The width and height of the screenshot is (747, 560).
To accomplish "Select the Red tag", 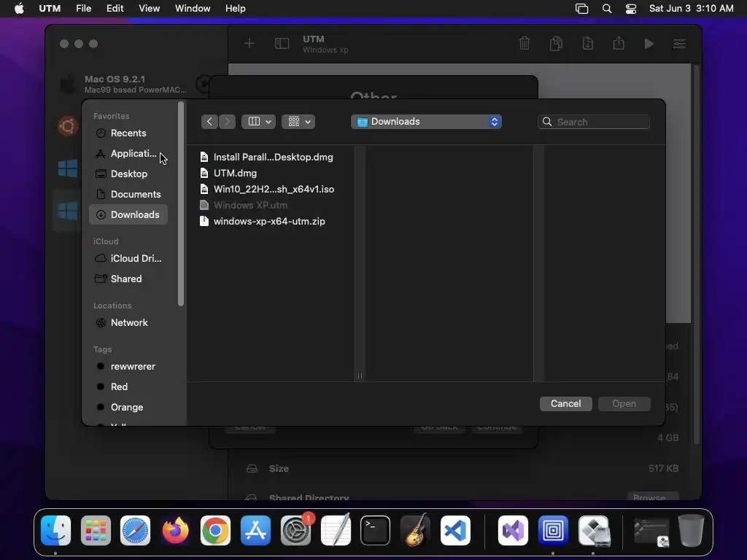I will (128, 387).
